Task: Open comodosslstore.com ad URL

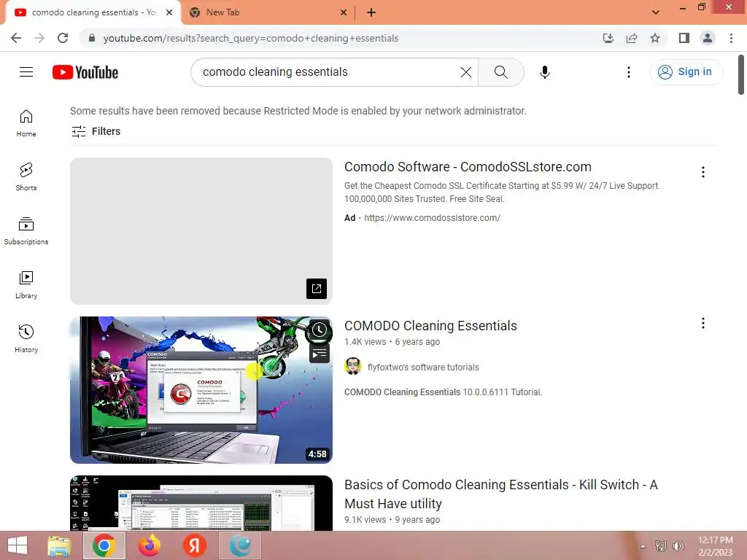Action: (432, 217)
